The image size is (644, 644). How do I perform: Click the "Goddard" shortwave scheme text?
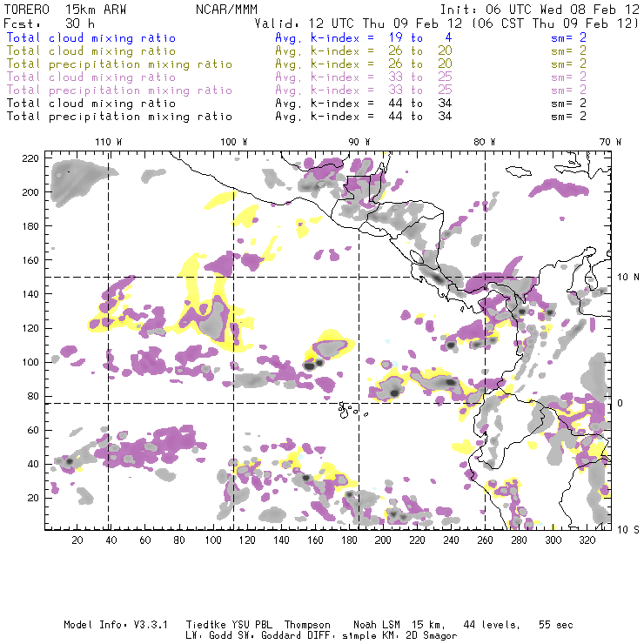tap(278, 636)
